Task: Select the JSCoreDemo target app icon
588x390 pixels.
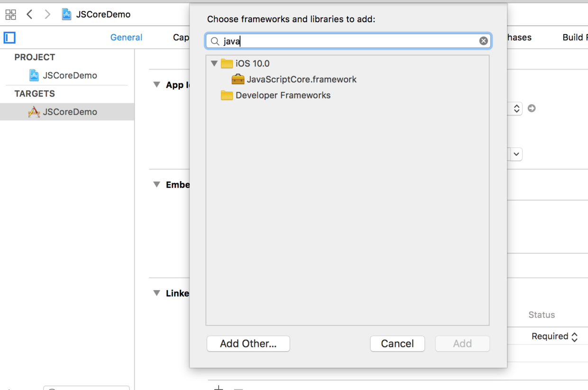Action: coord(34,112)
